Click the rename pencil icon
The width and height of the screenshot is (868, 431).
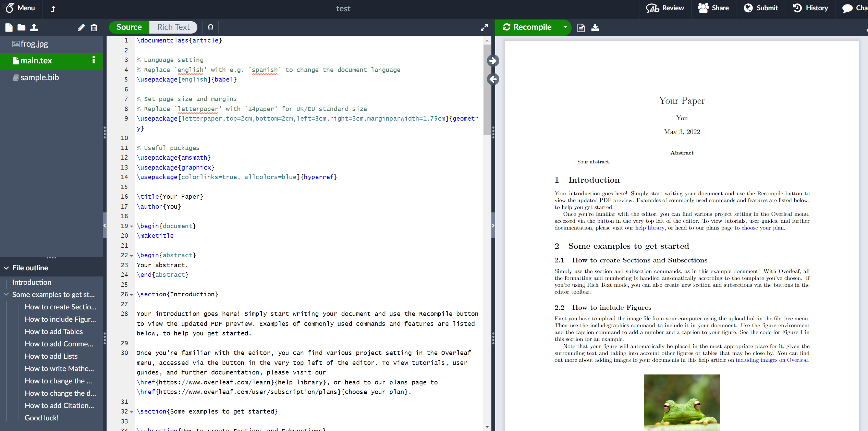(81, 27)
